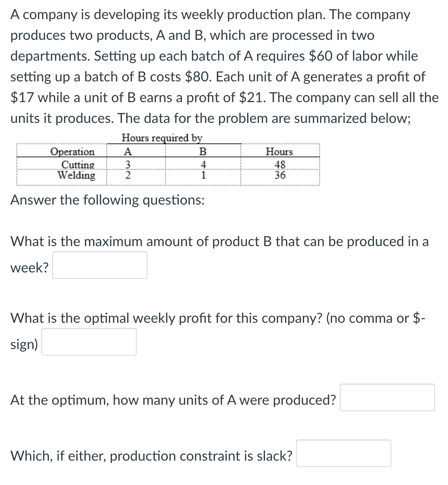Click column header B in the table
448x485 pixels.
point(204,152)
